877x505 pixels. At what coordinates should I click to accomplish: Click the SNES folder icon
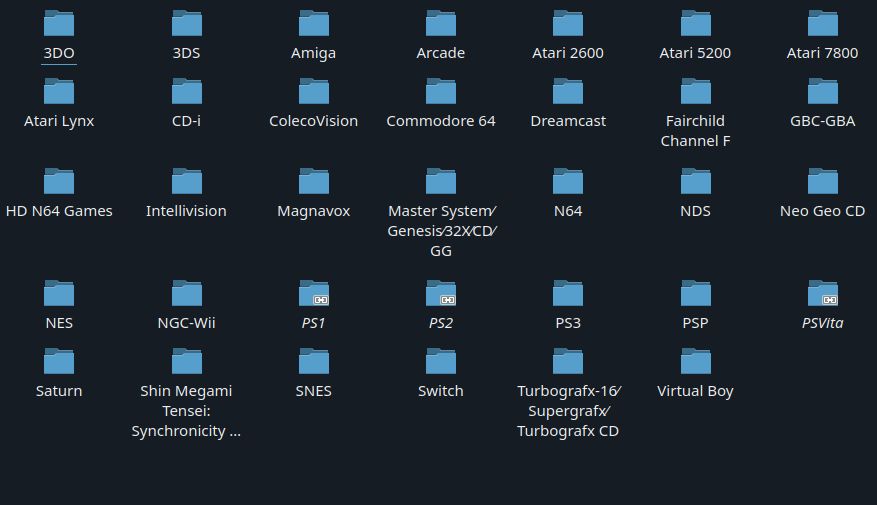click(x=313, y=362)
